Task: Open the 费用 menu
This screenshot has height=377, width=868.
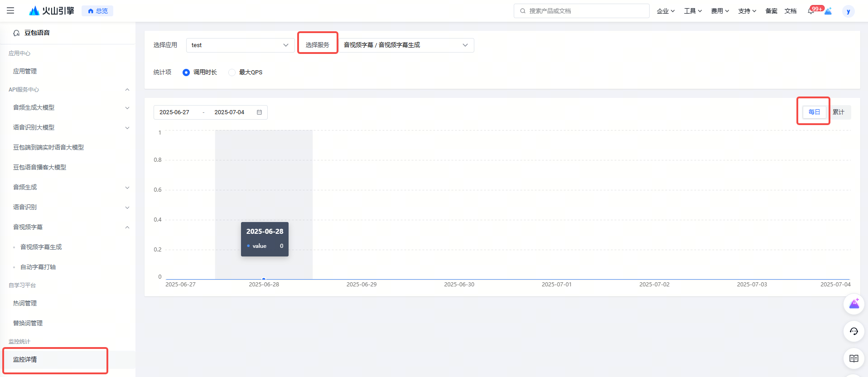Action: tap(720, 11)
